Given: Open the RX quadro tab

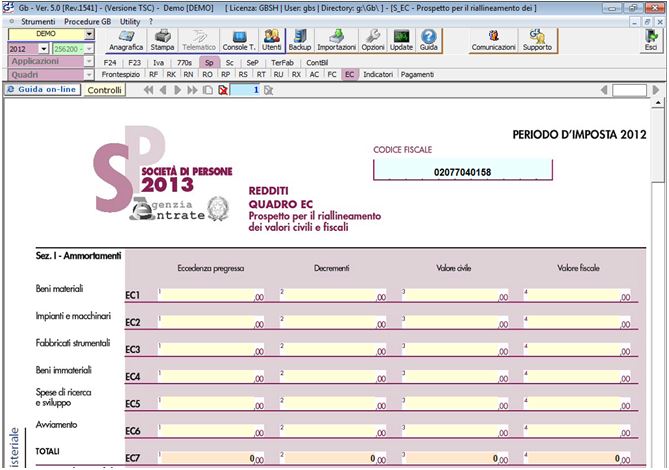Looking at the screenshot, I should 296,75.
